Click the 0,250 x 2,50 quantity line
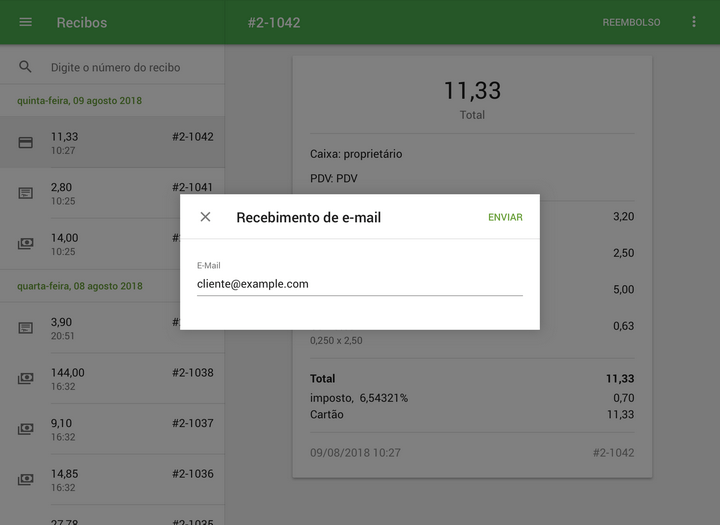720x525 pixels. click(x=336, y=341)
